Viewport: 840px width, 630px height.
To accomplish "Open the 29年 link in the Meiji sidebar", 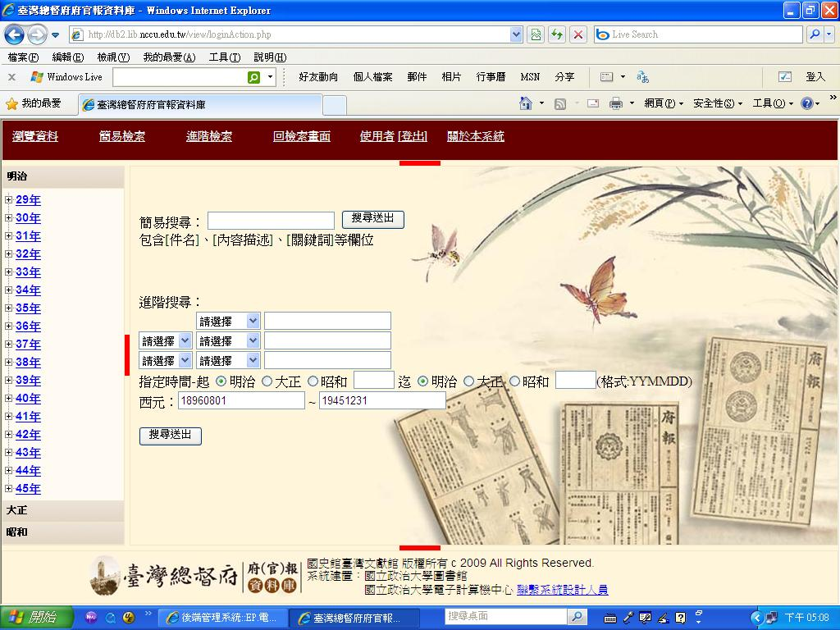I will coord(27,199).
